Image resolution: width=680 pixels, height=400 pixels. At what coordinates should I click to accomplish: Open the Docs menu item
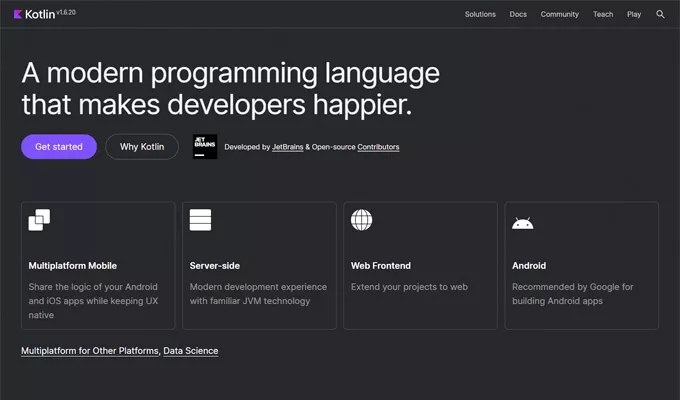(518, 14)
